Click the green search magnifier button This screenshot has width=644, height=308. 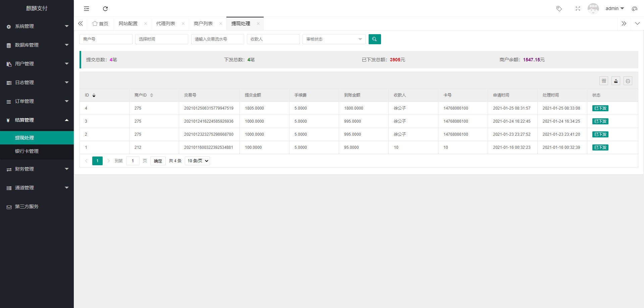374,39
